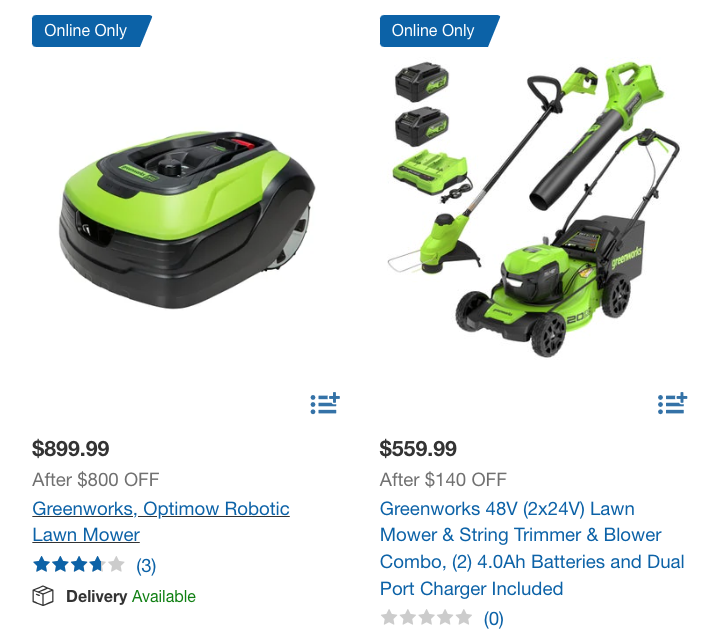The height and width of the screenshot is (636, 722).
Task: Click Online Only badge above combo kit
Action: coord(439,31)
